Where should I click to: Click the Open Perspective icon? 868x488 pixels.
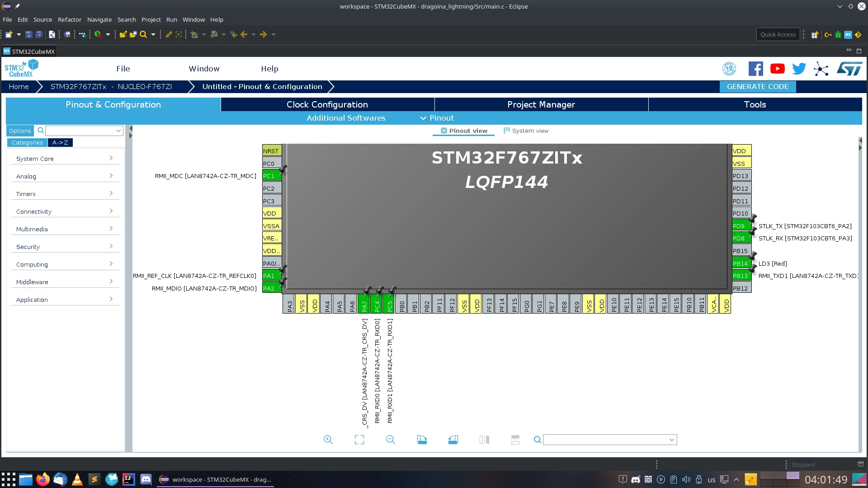(815, 35)
